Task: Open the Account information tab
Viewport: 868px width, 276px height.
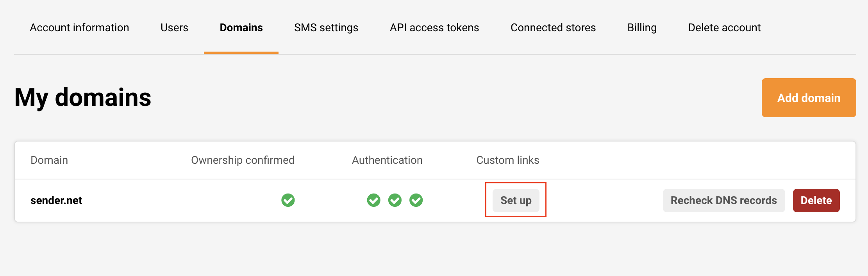Action: [79, 28]
